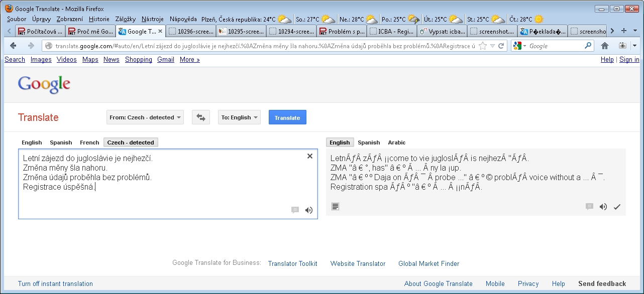This screenshot has width=644, height=294.
Task: Select Spanish as the source language
Action: 61,142
